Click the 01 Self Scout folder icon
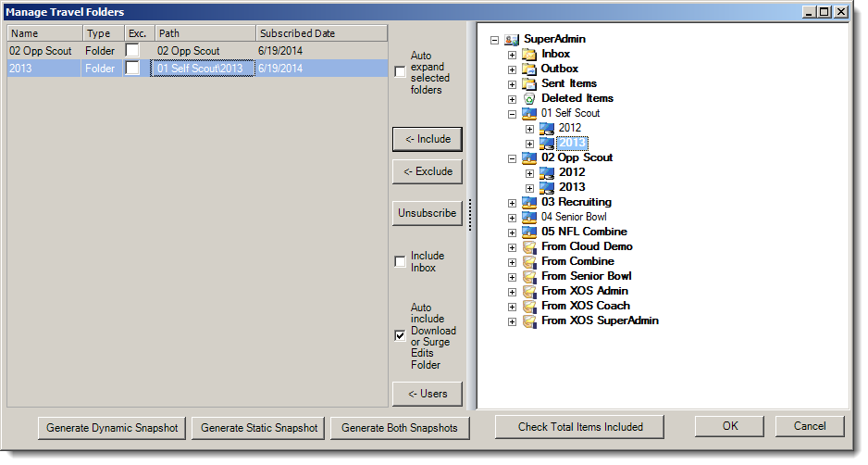The width and height of the screenshot is (868, 465). coord(529,114)
